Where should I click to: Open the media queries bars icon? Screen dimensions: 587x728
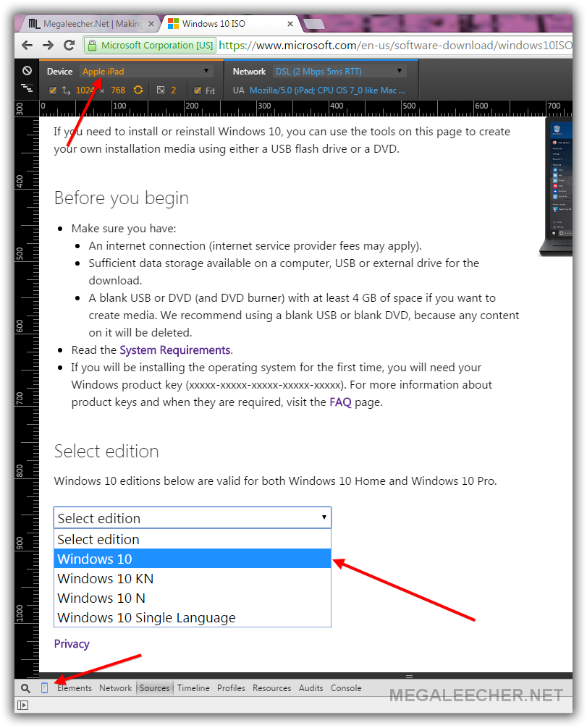pyautogui.click(x=27, y=88)
